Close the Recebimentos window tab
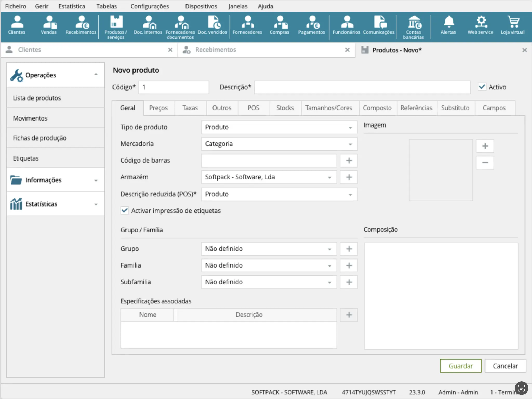Screen dimensions: 532x399 (347, 50)
